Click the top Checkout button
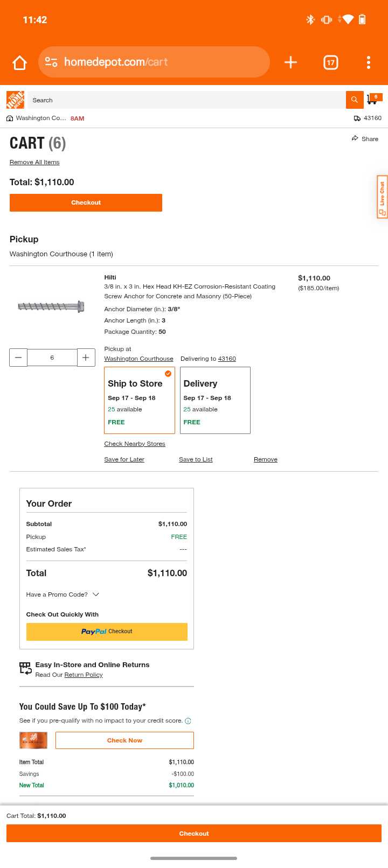Viewport: 388px width, 868px height. 86,202
